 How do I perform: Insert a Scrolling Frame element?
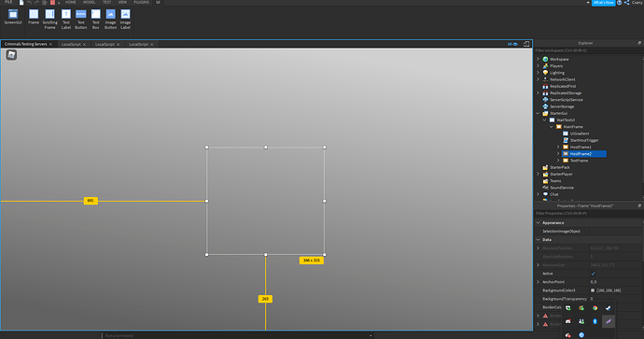click(x=49, y=20)
